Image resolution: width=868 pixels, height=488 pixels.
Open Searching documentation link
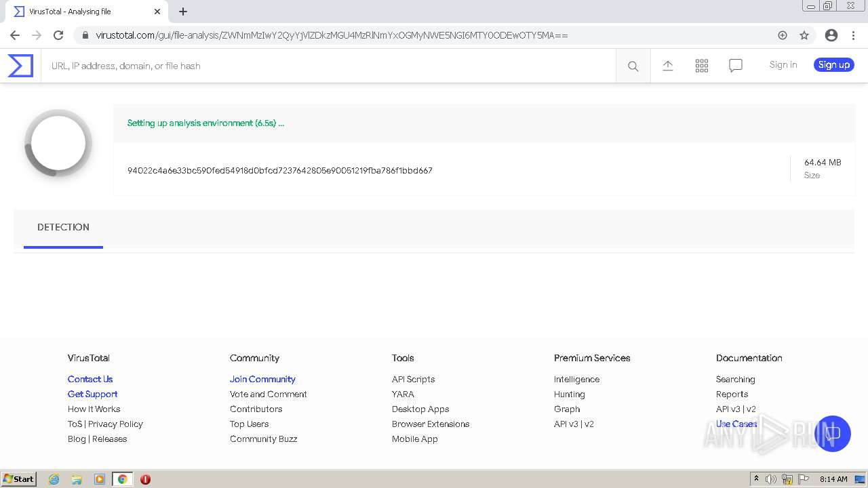(x=735, y=380)
